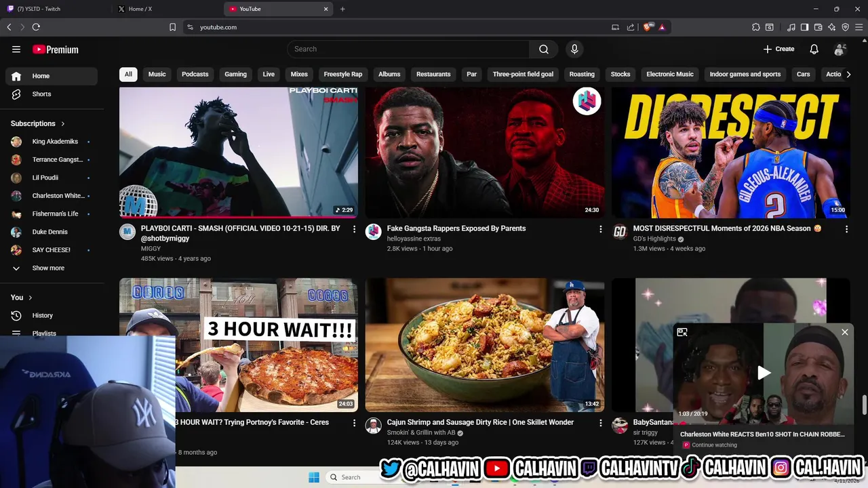868x488 pixels.
Task: Select the Music filter chip
Action: tap(157, 74)
